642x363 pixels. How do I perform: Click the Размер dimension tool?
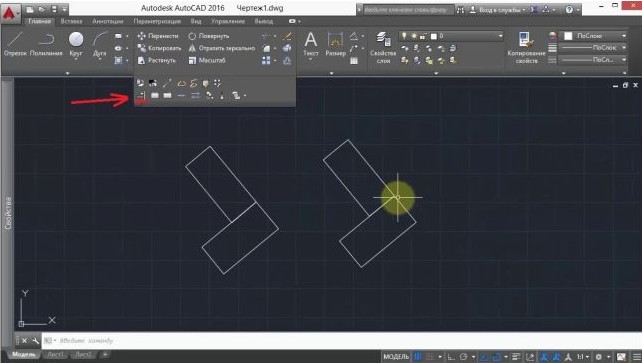pyautogui.click(x=335, y=44)
